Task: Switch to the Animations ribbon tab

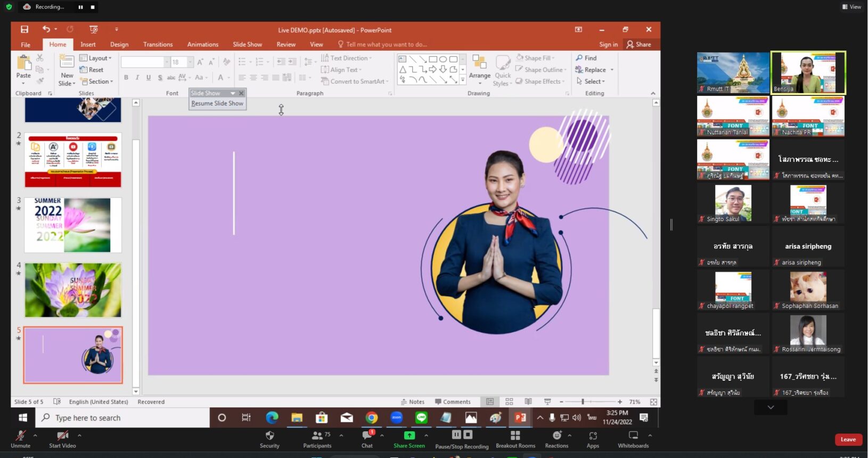Action: pos(203,45)
